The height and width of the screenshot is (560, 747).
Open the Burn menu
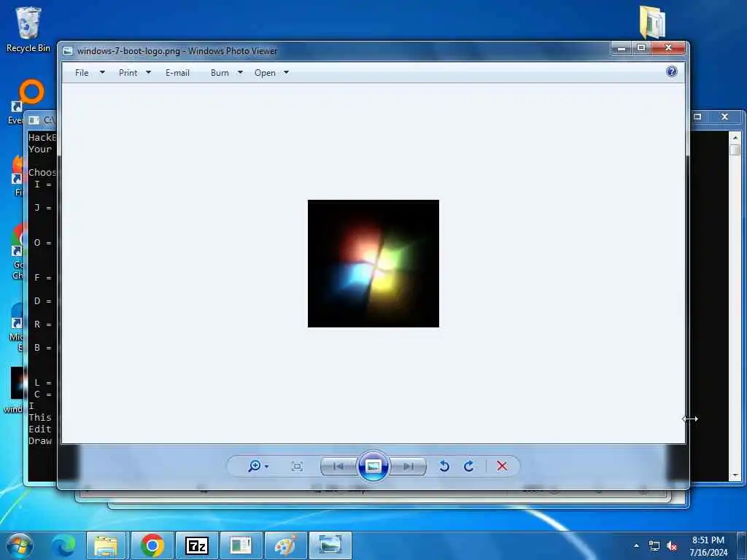coord(220,73)
